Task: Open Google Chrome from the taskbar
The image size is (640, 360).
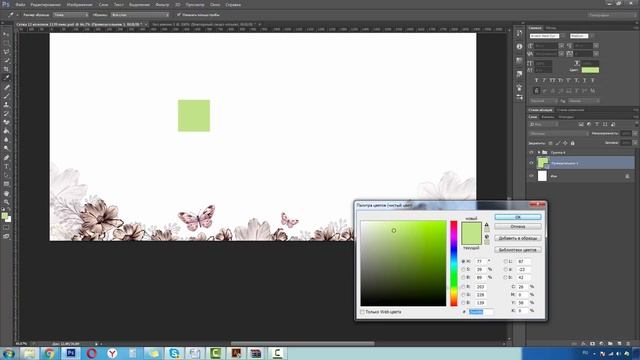Action: pyautogui.click(x=49, y=353)
